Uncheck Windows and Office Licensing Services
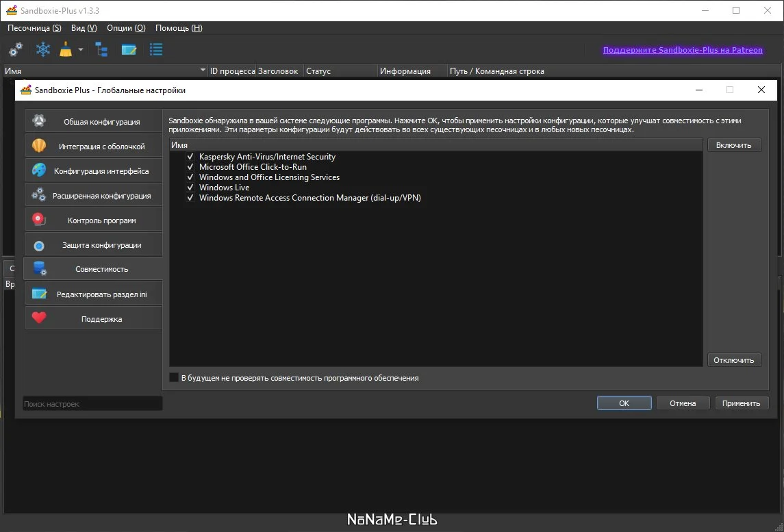The image size is (784, 532). point(190,177)
